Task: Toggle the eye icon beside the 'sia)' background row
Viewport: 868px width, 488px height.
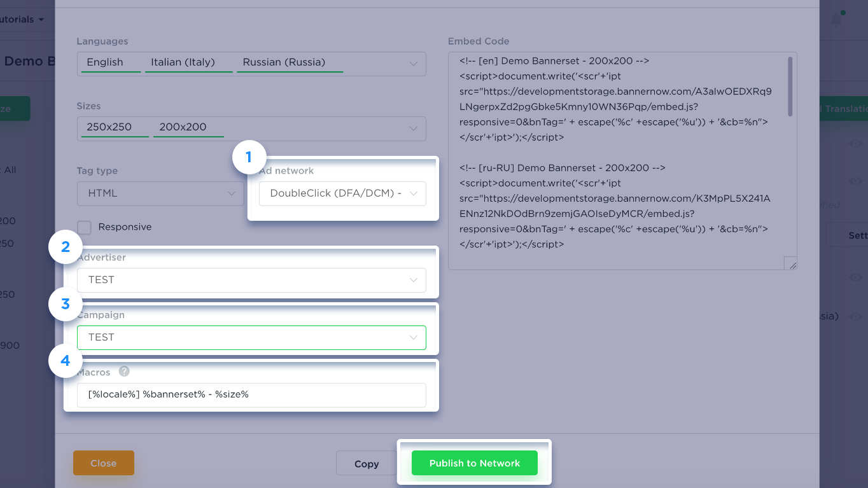Action: [856, 316]
